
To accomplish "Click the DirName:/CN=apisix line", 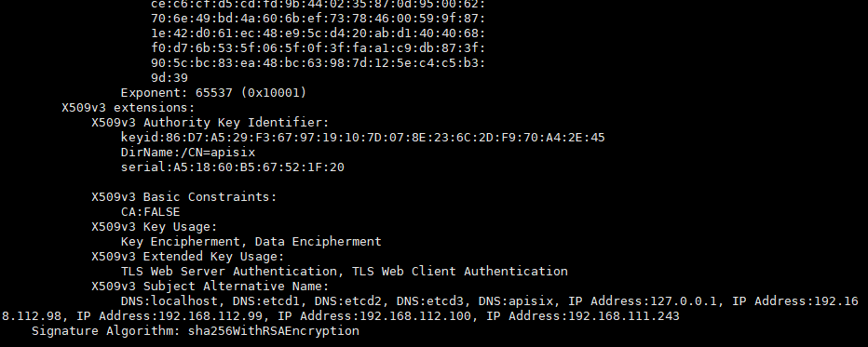I will [x=188, y=153].
